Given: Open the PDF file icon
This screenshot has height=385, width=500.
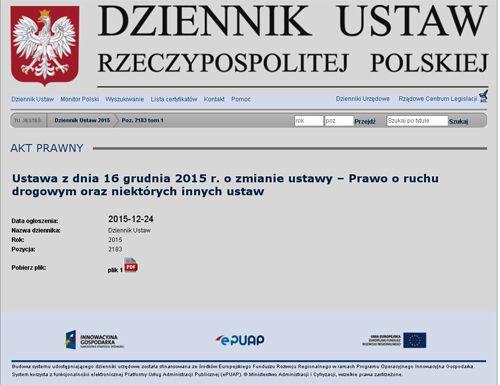Looking at the screenshot, I should coord(131,265).
